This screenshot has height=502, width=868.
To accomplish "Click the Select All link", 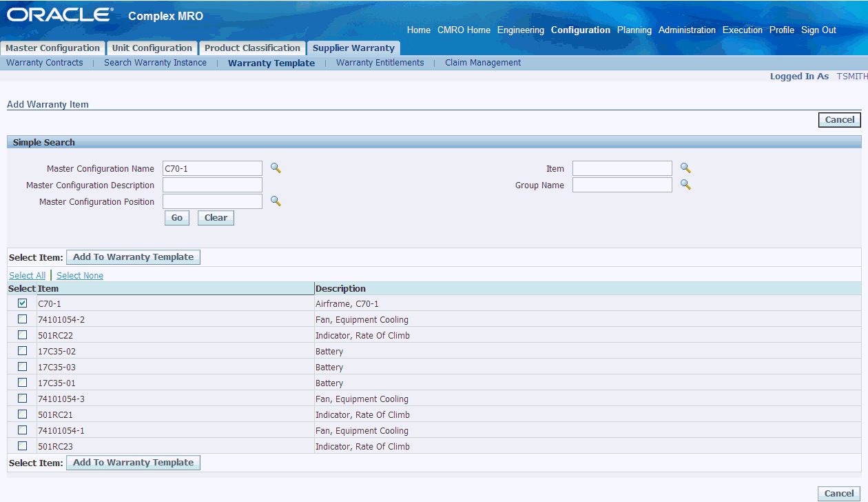I will pyautogui.click(x=28, y=276).
